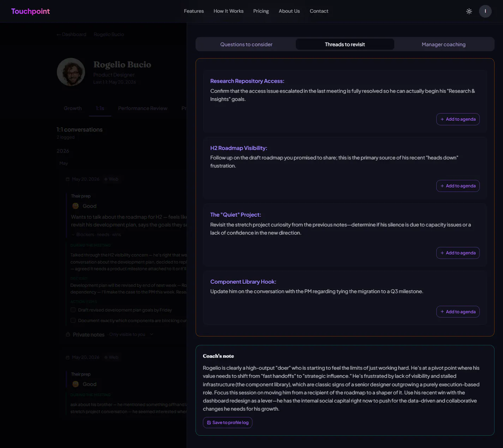This screenshot has height=448, width=503.
Task: Expand Blockers · needs · wins section
Action: [96, 235]
